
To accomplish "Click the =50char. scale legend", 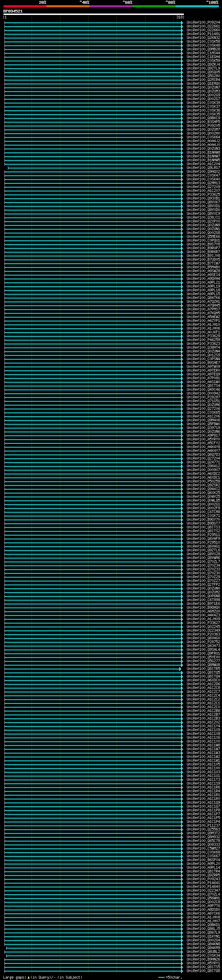I will (x=170, y=977).
